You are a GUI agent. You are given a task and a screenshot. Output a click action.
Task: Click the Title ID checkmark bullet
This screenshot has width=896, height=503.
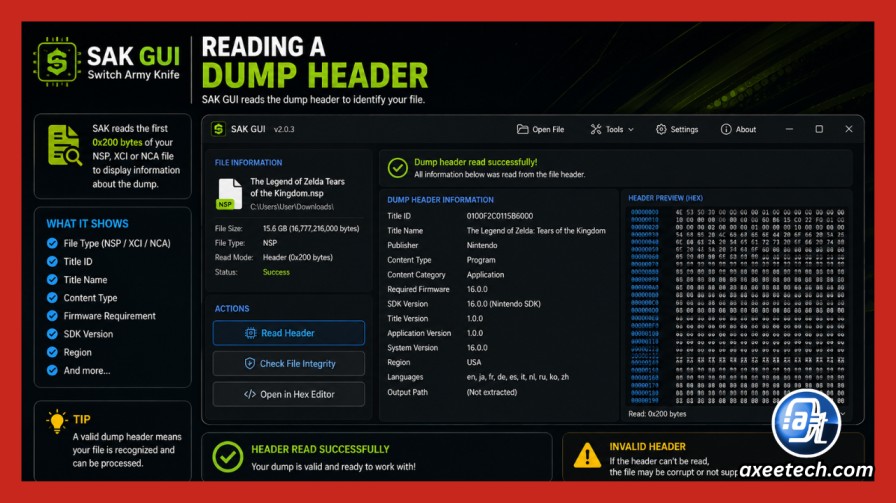click(52, 262)
